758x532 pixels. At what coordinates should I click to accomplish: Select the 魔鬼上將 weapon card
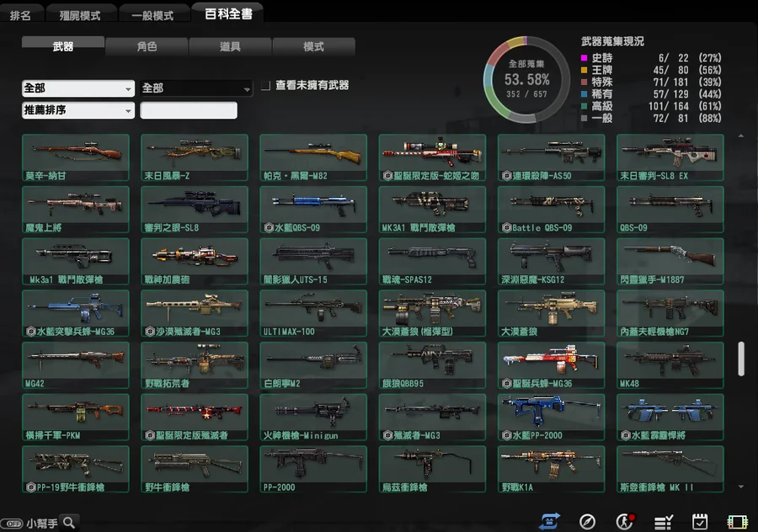(x=76, y=210)
